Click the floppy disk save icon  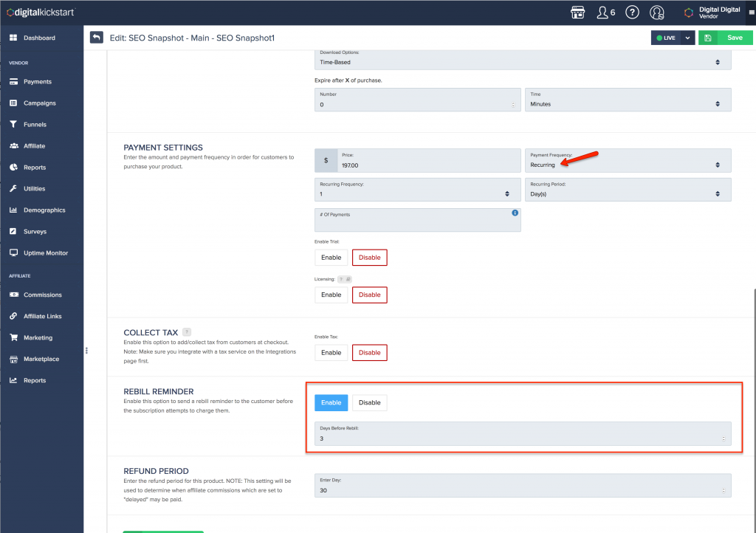pos(708,38)
